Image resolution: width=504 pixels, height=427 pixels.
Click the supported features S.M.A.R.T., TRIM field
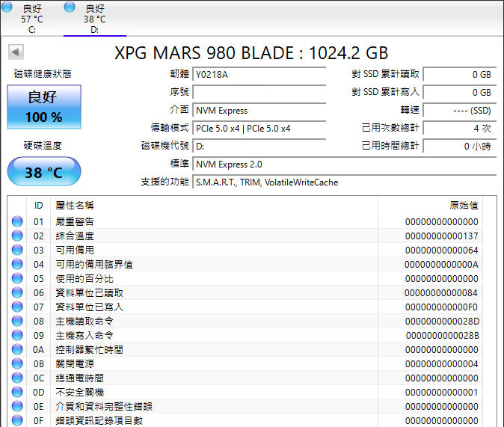click(345, 182)
